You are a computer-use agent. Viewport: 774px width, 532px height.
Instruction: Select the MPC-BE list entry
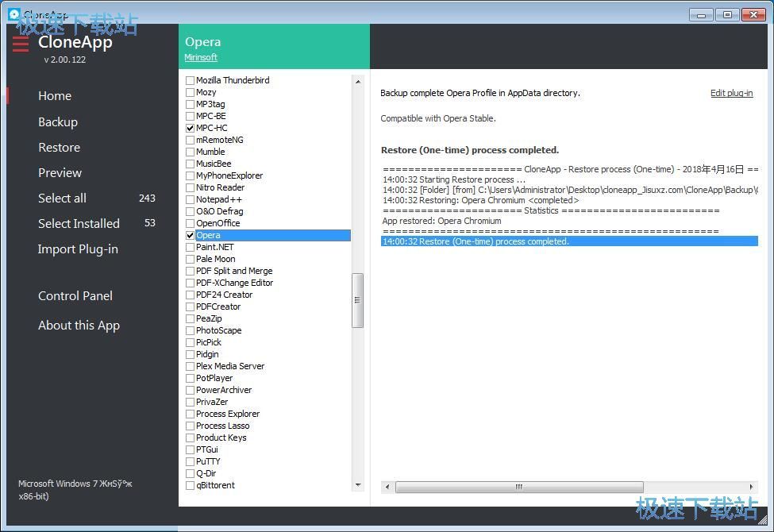pyautogui.click(x=211, y=116)
